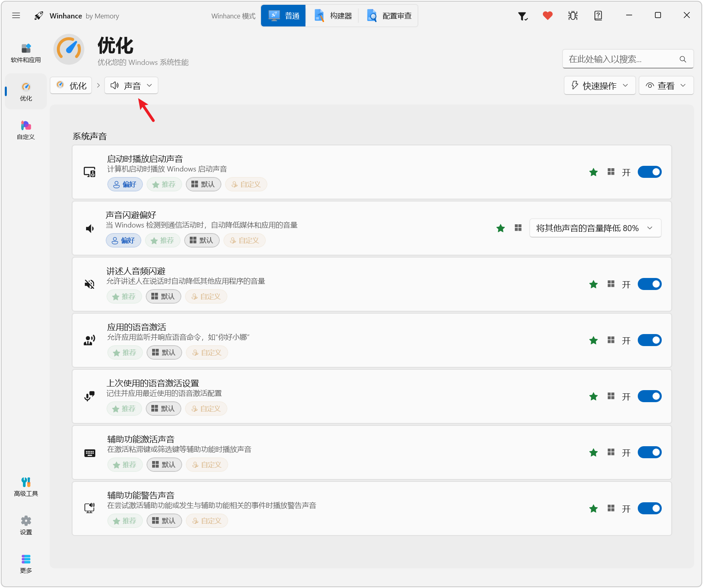703x588 pixels.
Task: Open 设置 gear in the sidebar
Action: click(x=26, y=526)
